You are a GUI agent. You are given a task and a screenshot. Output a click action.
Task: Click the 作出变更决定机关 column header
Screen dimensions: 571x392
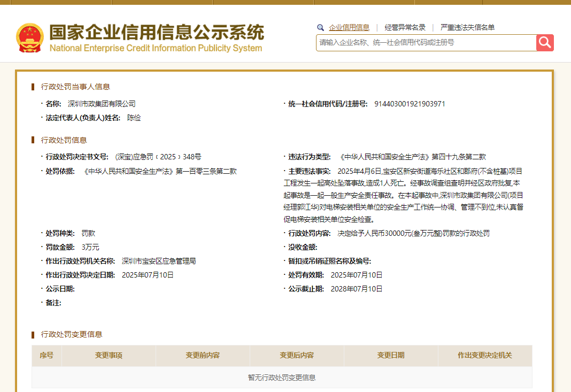[x=485, y=355]
